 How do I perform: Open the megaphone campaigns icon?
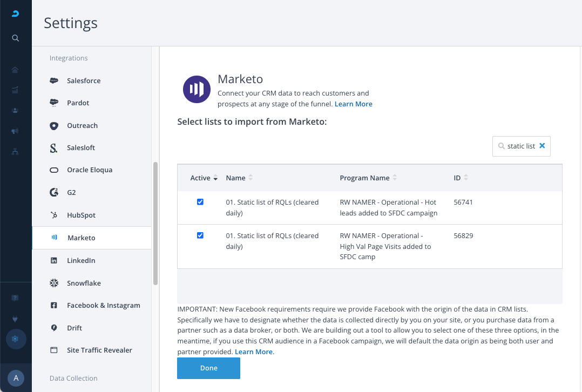tap(16, 131)
